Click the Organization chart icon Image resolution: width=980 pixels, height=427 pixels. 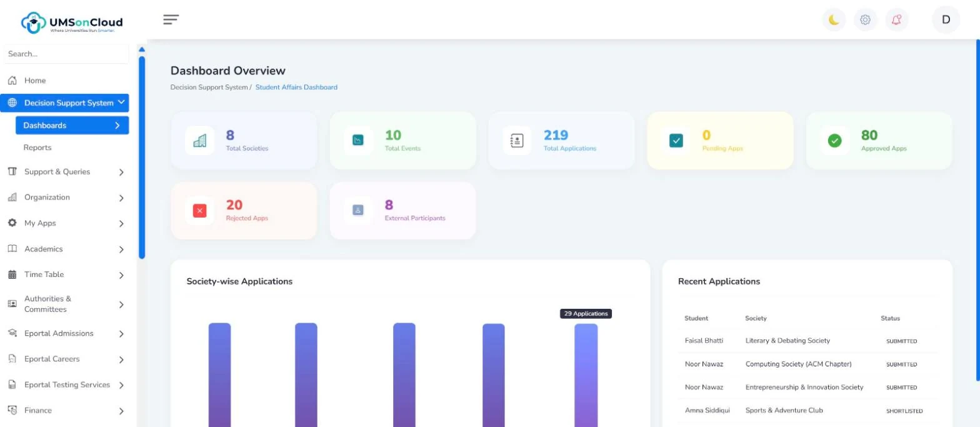[x=12, y=198]
